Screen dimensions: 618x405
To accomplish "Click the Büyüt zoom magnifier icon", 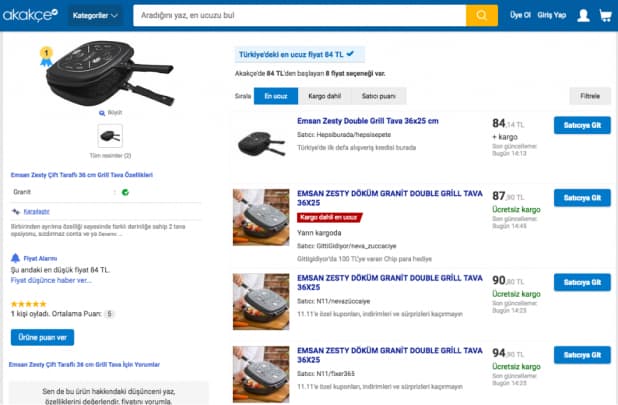I will pyautogui.click(x=101, y=113).
